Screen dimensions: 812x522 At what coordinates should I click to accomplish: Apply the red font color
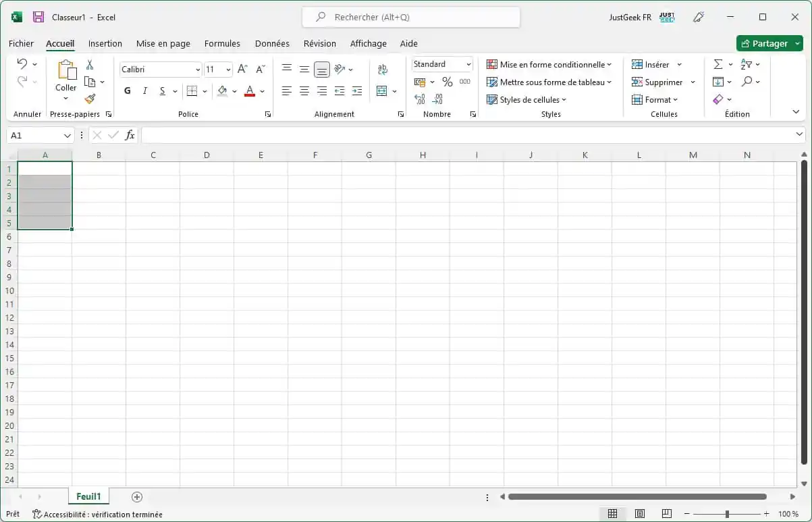pos(250,90)
